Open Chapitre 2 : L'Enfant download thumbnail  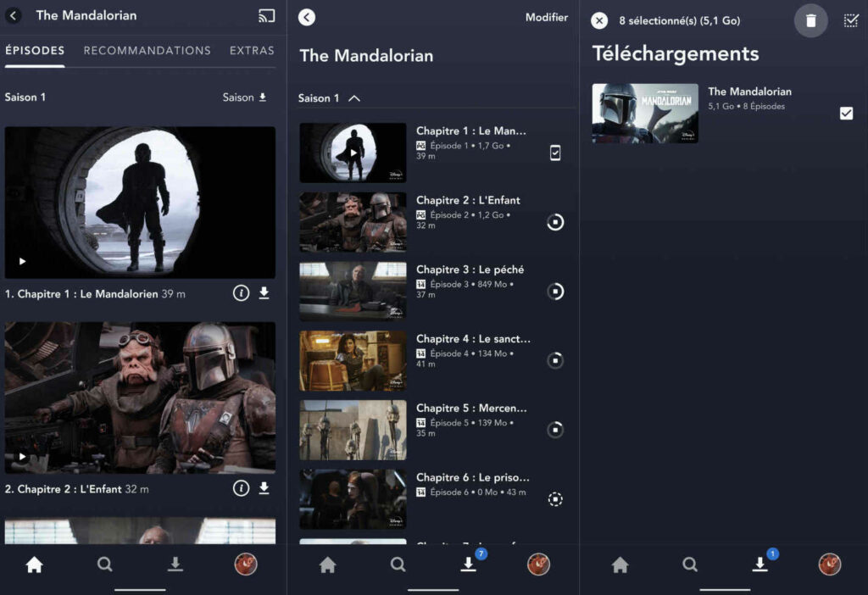click(x=353, y=222)
